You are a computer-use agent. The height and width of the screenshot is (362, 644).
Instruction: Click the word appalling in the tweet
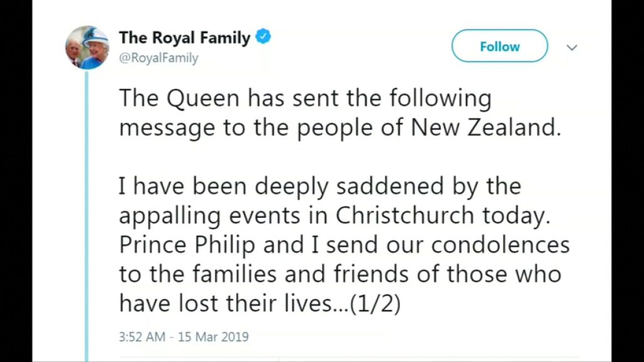(169, 215)
